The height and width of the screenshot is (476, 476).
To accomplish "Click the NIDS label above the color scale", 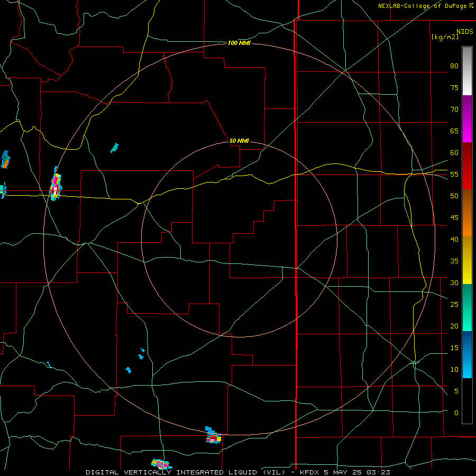I will coord(464,32).
